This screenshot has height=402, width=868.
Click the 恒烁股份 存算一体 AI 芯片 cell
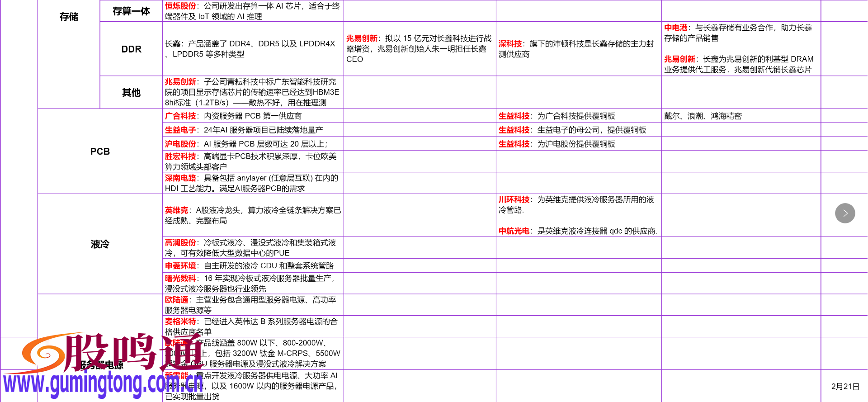coord(253,11)
